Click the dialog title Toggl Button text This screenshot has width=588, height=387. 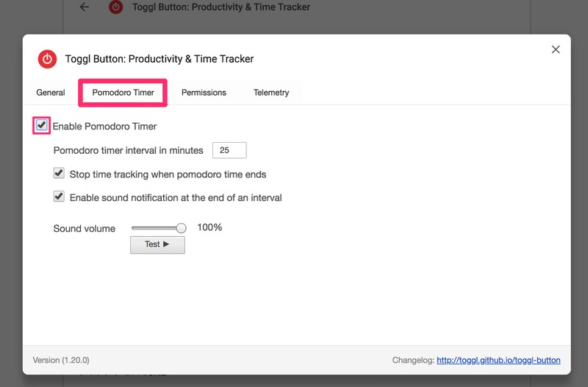pos(159,59)
